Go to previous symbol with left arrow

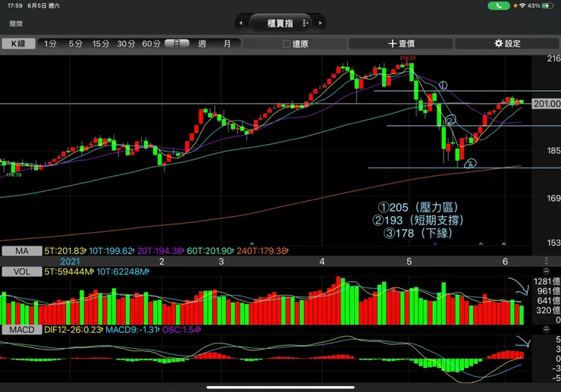241,23
